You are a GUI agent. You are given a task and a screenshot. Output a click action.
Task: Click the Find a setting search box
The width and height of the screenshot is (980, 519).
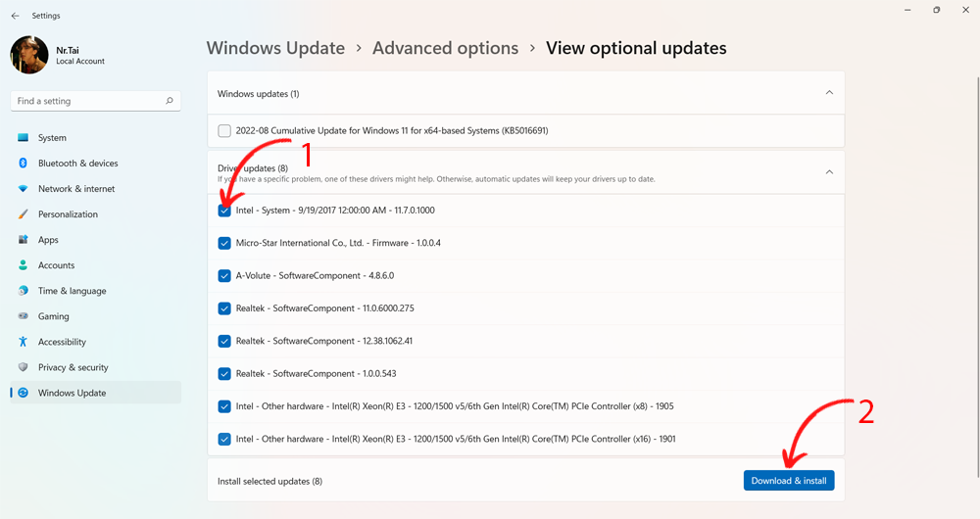(x=96, y=101)
